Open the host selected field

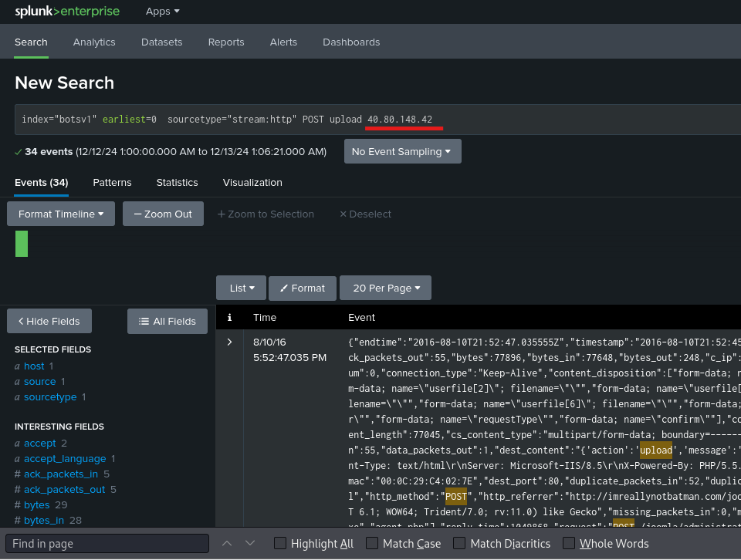tap(34, 366)
